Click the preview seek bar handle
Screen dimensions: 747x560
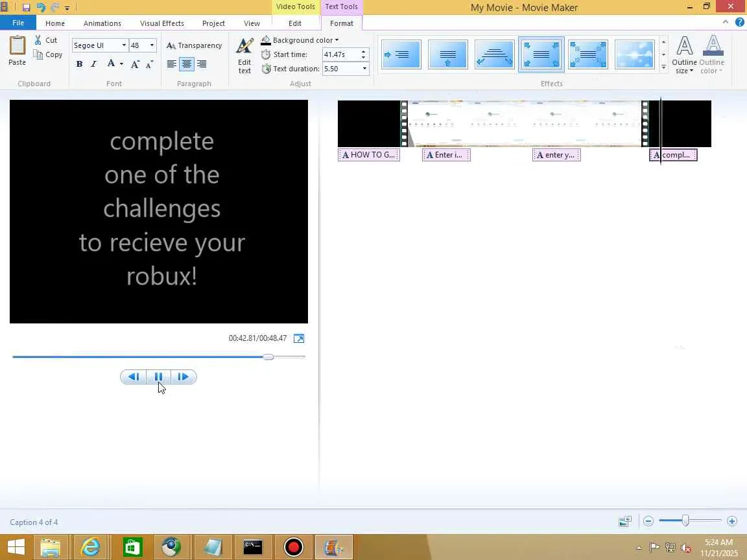(x=268, y=356)
